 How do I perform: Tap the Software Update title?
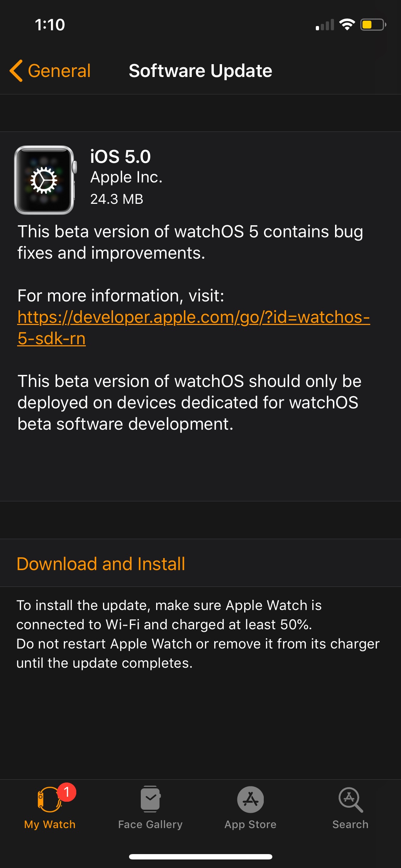tap(200, 71)
